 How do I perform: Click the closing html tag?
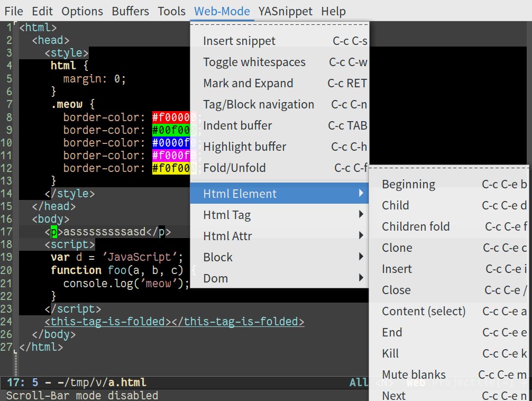pyautogui.click(x=41, y=347)
